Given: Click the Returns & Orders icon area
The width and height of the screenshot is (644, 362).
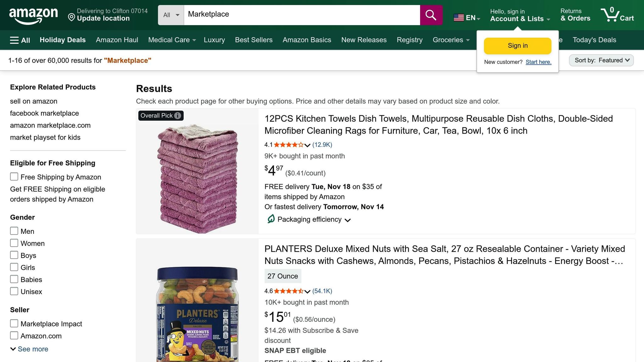Looking at the screenshot, I should 575,15.
